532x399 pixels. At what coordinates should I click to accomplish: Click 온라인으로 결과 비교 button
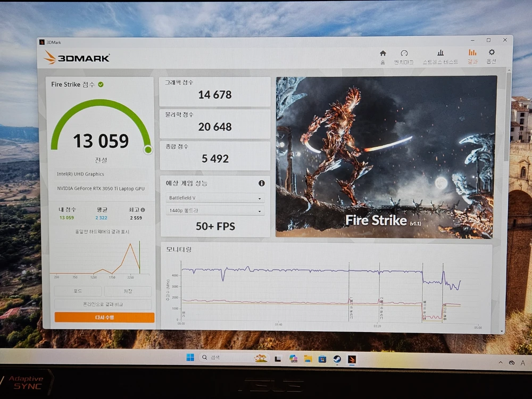coord(103,304)
